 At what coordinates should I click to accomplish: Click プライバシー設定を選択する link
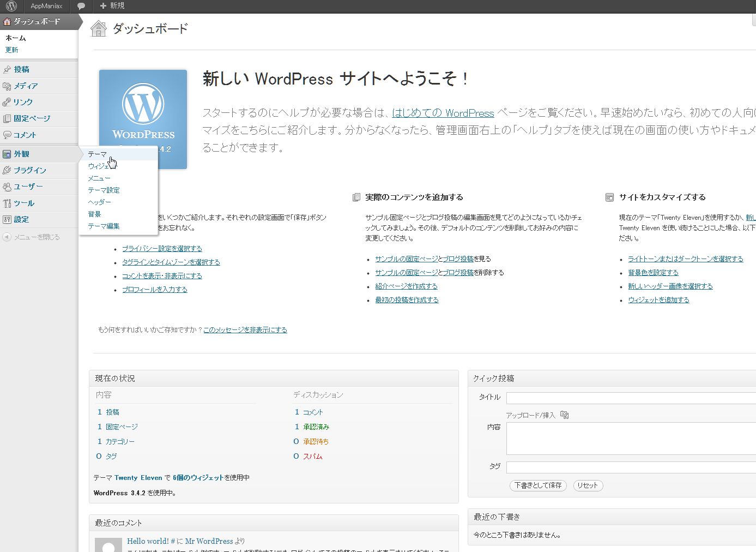[162, 248]
